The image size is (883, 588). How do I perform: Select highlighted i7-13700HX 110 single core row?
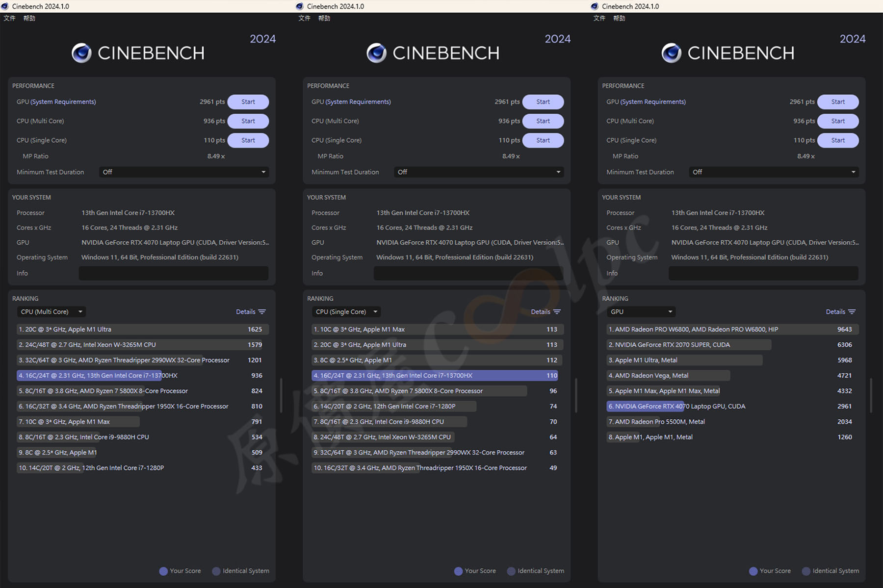[438, 376]
